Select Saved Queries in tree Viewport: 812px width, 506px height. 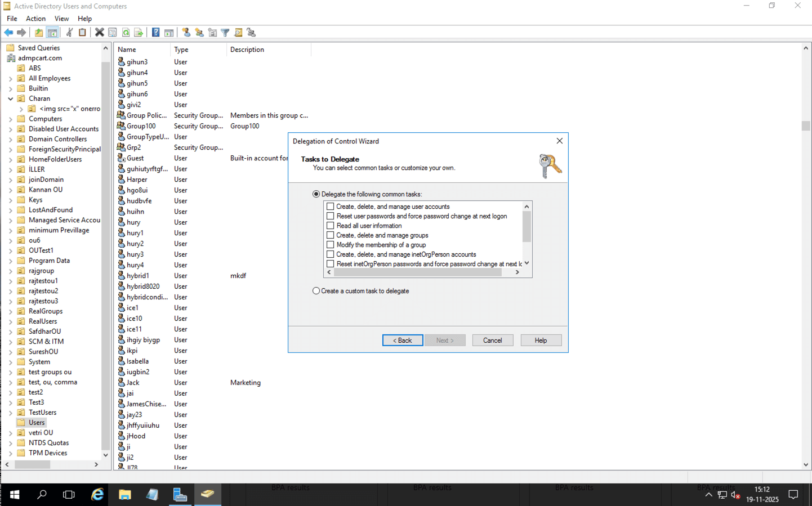point(38,48)
